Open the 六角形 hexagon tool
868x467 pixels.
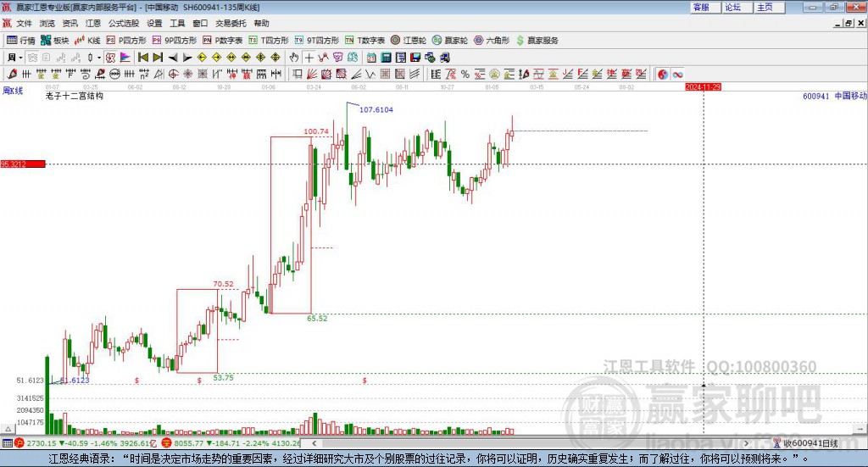(492, 41)
